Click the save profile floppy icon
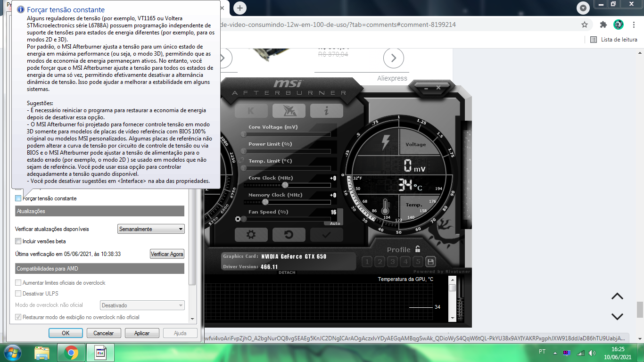The image size is (644, 362). click(x=430, y=262)
